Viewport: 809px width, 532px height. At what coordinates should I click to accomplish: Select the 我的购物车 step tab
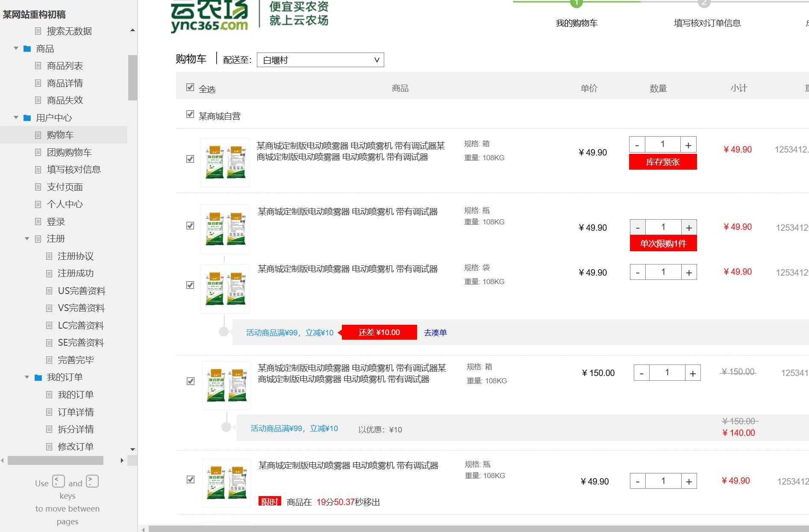(577, 23)
